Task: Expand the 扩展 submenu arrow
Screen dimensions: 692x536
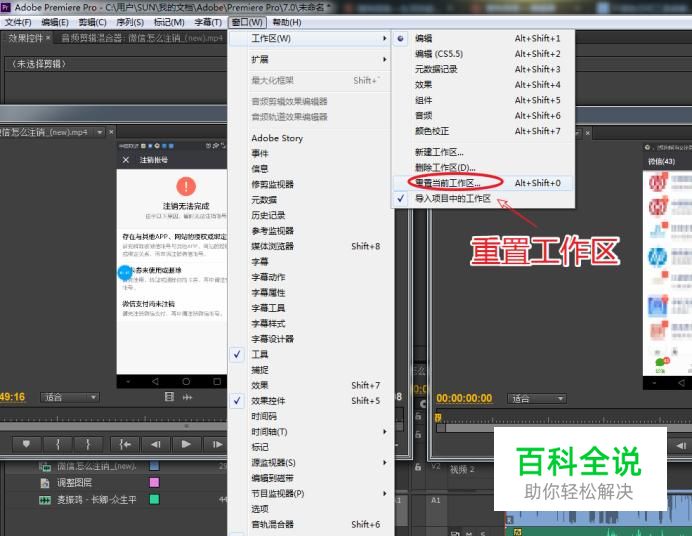Action: click(x=385, y=60)
